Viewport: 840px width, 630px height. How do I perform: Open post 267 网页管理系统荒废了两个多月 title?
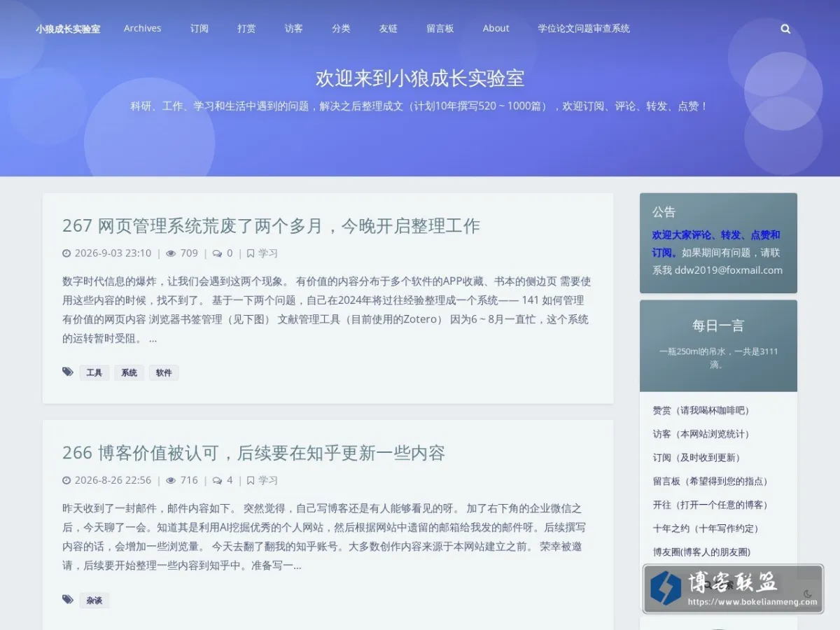(x=271, y=225)
